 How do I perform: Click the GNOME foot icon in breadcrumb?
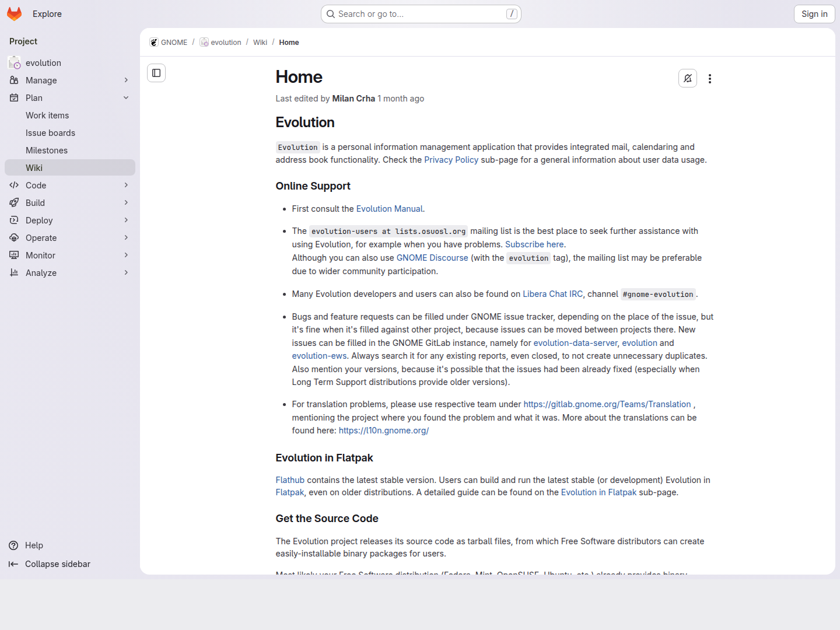pos(154,43)
